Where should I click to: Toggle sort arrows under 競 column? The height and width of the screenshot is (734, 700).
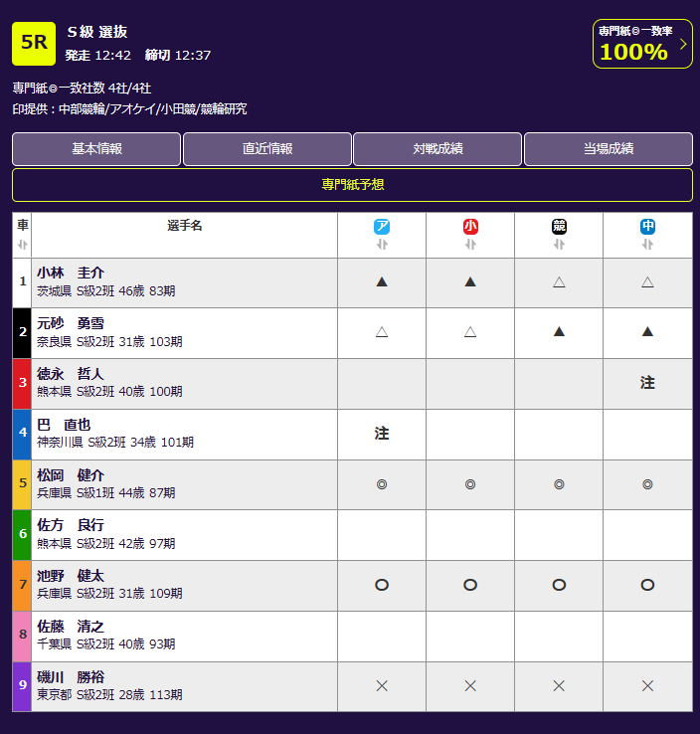click(x=559, y=245)
